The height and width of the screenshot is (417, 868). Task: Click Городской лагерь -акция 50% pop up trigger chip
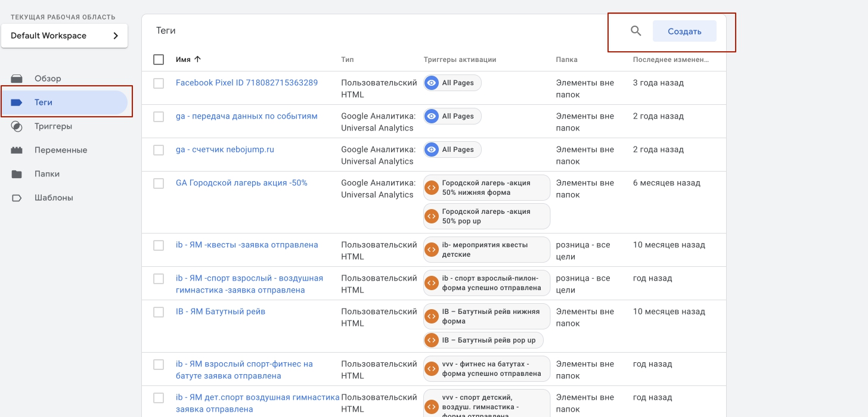[486, 216]
